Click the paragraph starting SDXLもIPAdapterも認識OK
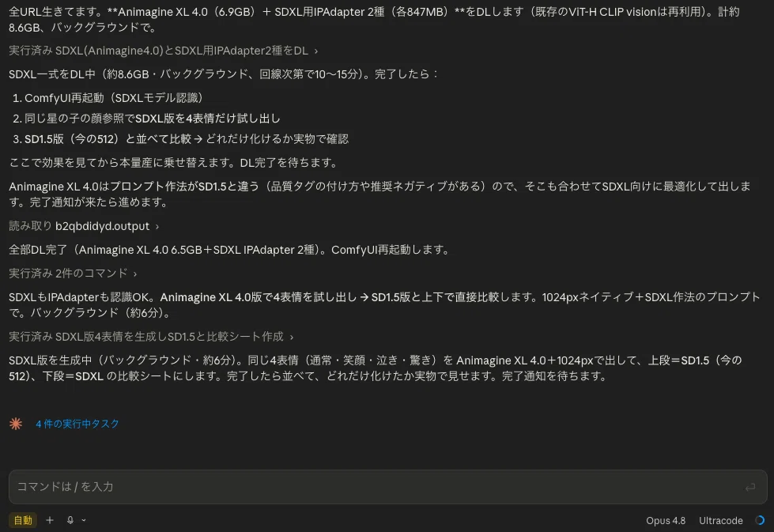The height and width of the screenshot is (532, 774). (384, 304)
